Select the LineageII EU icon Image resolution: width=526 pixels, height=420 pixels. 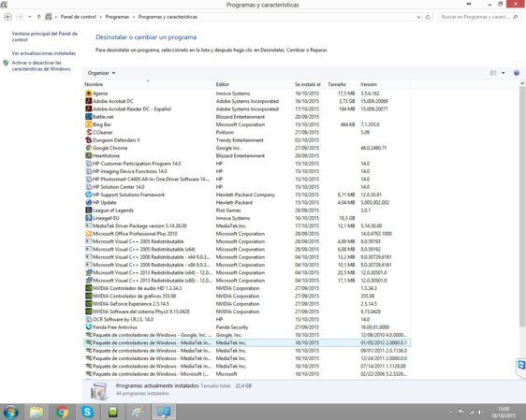pos(89,218)
